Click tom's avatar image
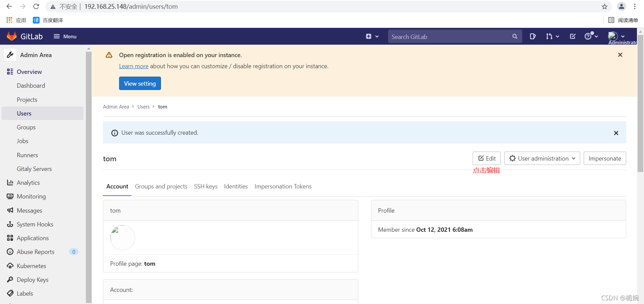Viewport: 644px width, 304px height. click(123, 237)
